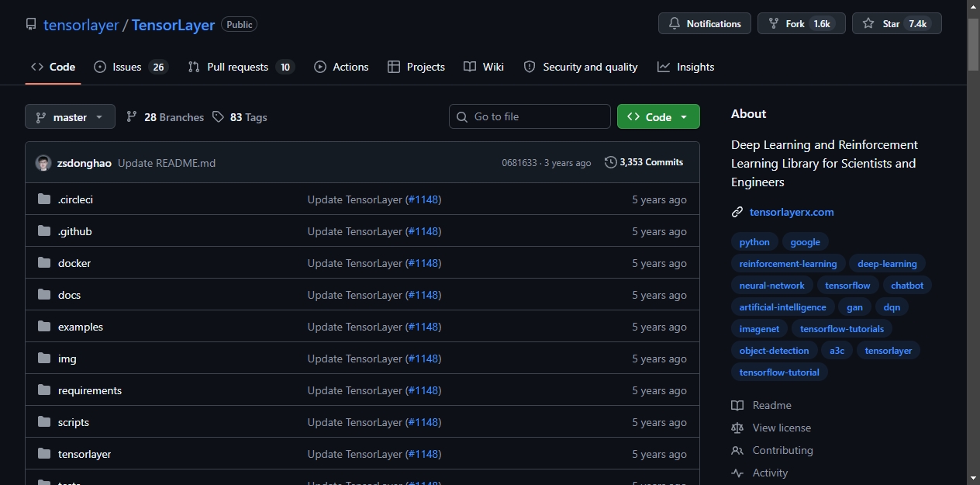Select the google topic tag
Viewport: 980px width, 485px height.
(x=806, y=242)
